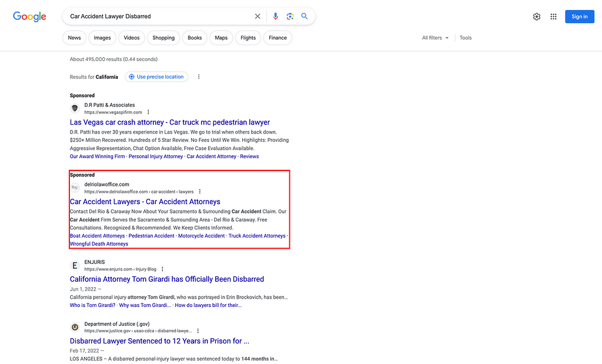
Task: Open Truck Accident Attorneys sitelink
Action: 257,236
